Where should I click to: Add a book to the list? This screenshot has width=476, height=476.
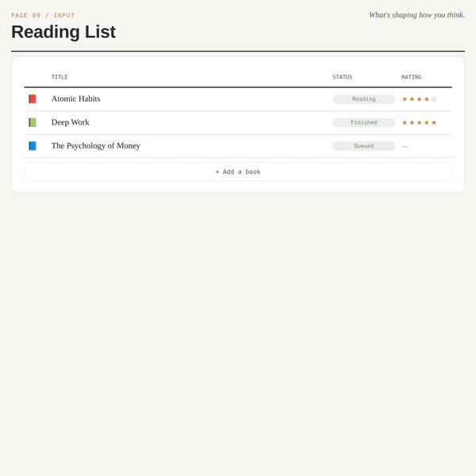coord(238,172)
